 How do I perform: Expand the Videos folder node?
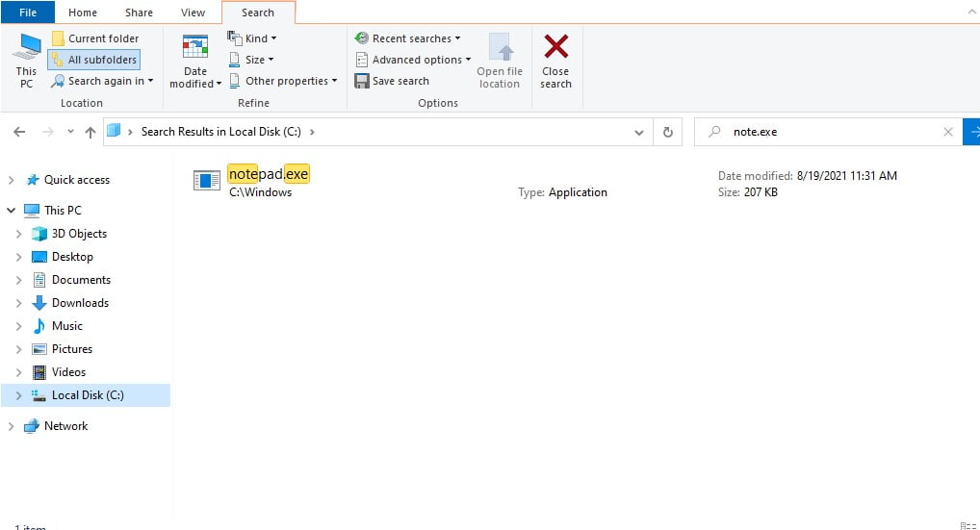(x=18, y=372)
